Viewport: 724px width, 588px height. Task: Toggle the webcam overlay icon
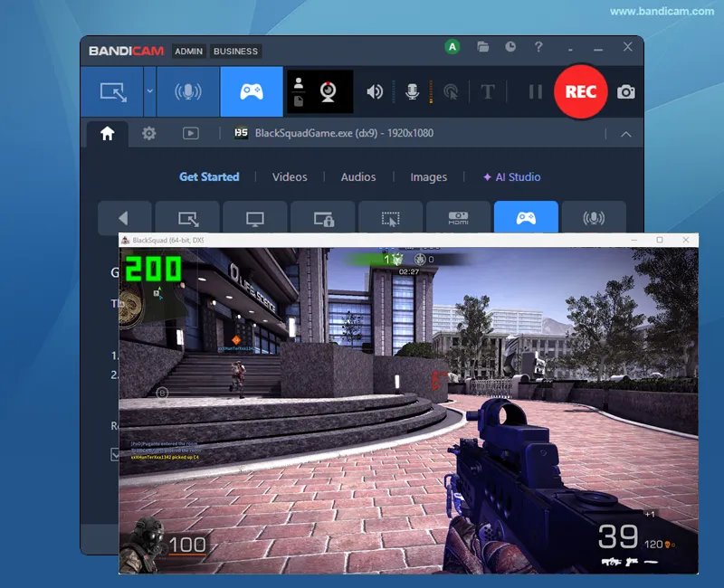click(329, 92)
